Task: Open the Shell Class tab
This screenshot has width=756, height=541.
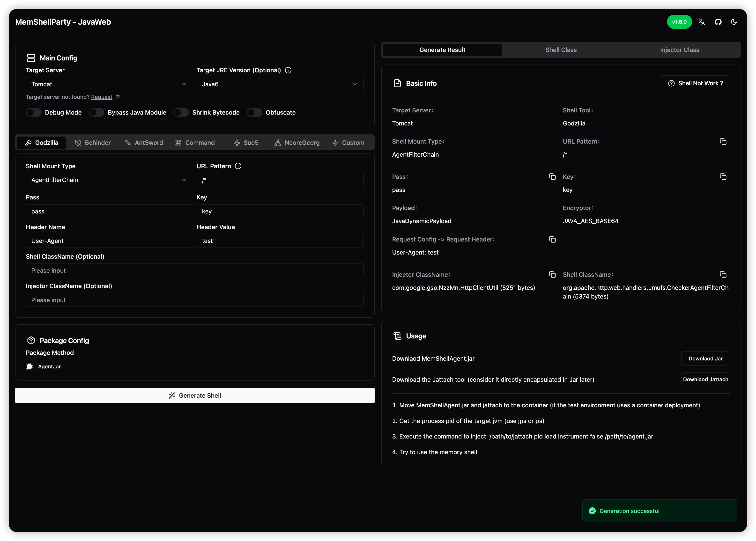Action: point(561,50)
